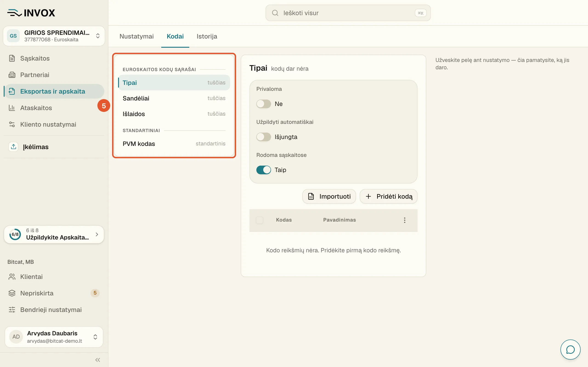Disable Rodoma sąskaitose switch
The width and height of the screenshot is (588, 367).
click(x=264, y=170)
